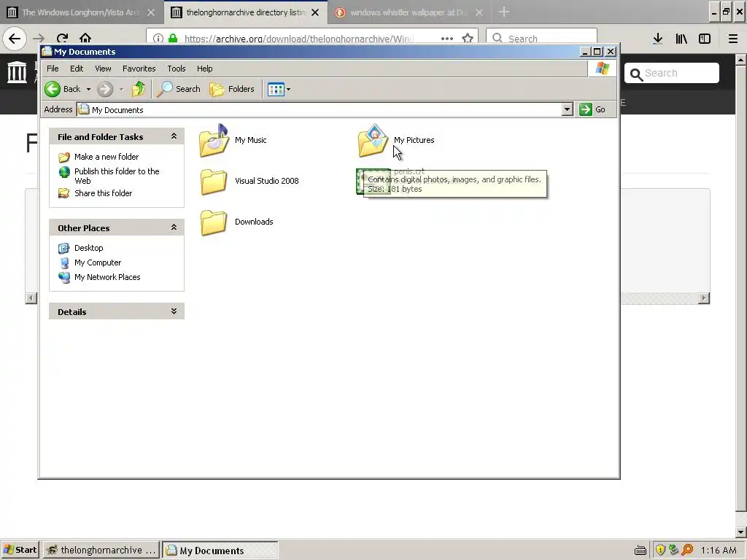Collapse the File and Folder Tasks panel

174,136
